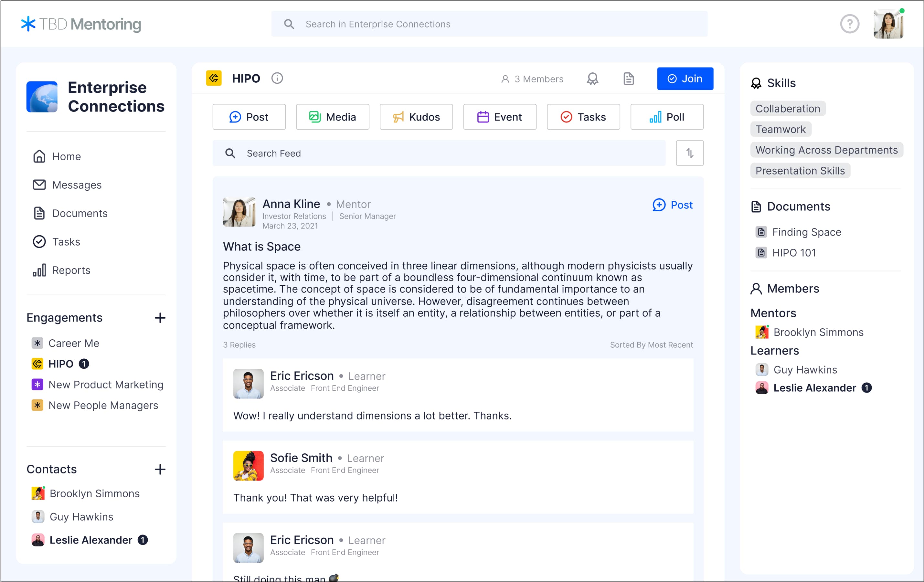Open learner Guy Hawkins in Members panel
The image size is (924, 582).
click(x=796, y=370)
